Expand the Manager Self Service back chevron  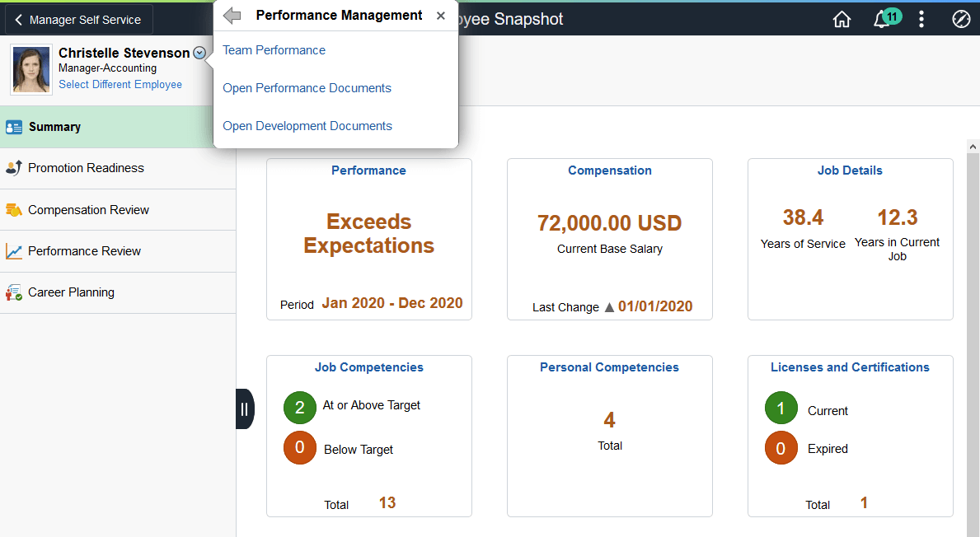[18, 18]
